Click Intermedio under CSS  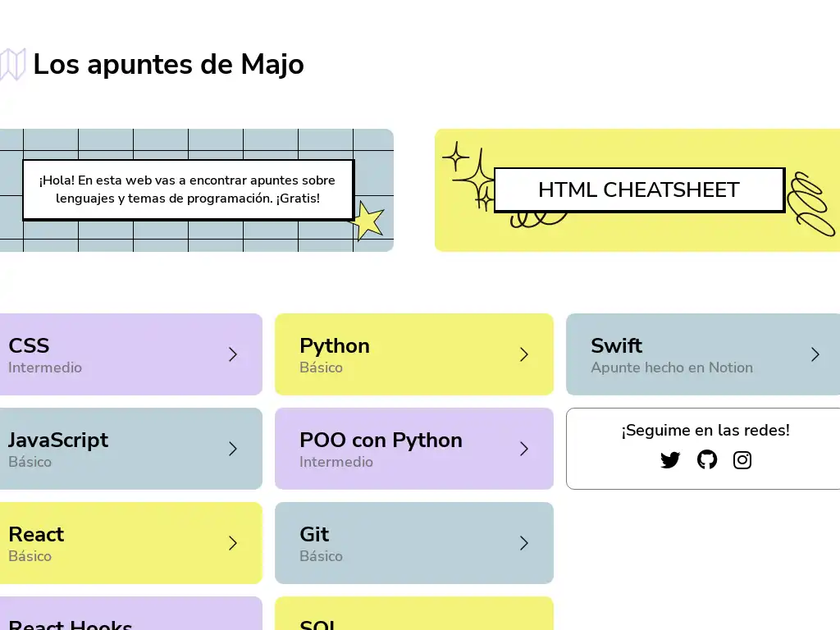pyautogui.click(x=45, y=367)
